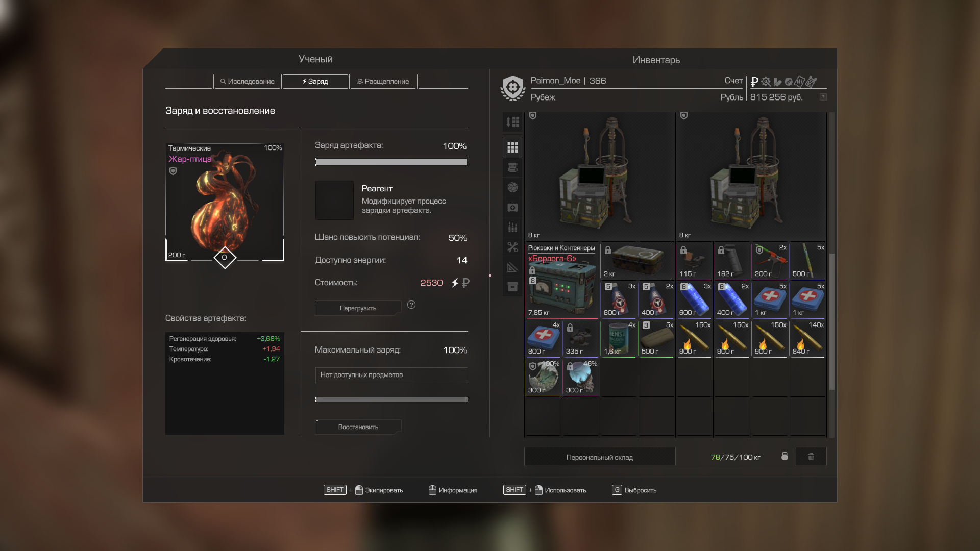Select the ammo map currency icon
Screen dimensions: 980x551
800,82
